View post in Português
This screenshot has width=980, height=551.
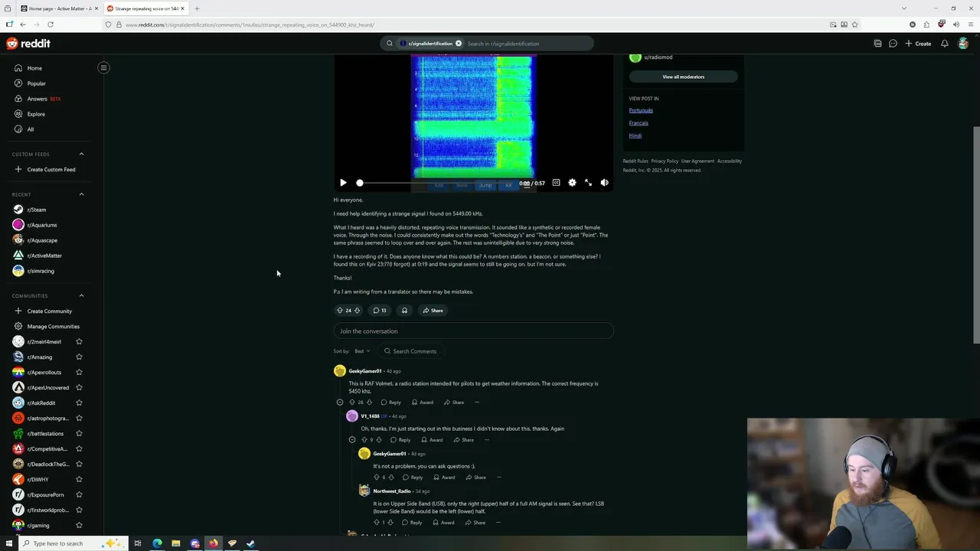(x=641, y=110)
